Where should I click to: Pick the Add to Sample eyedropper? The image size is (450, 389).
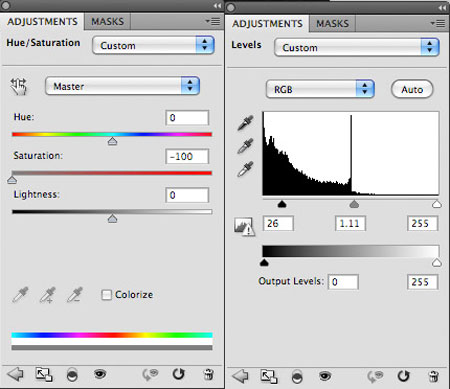click(48, 295)
